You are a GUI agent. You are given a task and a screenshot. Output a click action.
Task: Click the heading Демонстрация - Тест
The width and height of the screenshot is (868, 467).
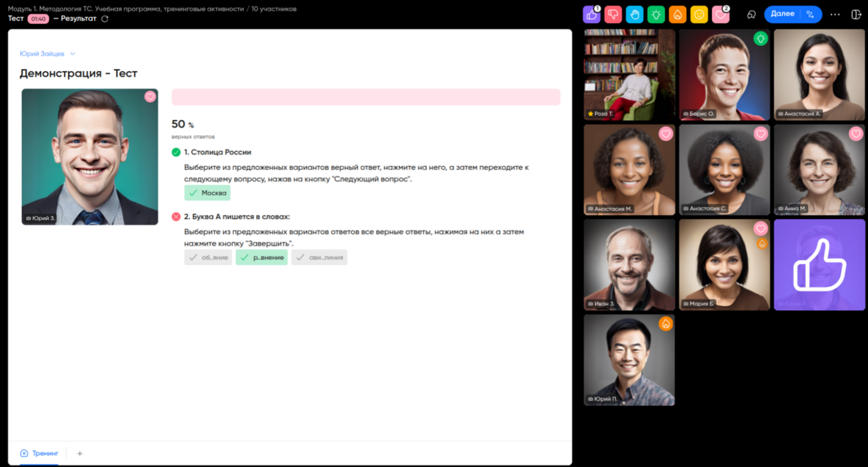[x=79, y=73]
